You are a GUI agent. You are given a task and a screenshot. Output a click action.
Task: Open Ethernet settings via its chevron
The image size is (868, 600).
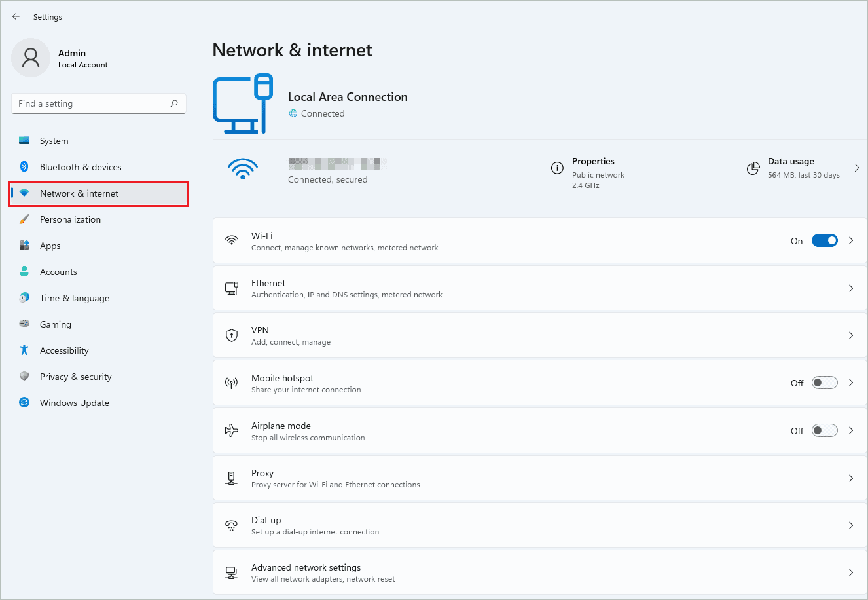[x=851, y=288]
